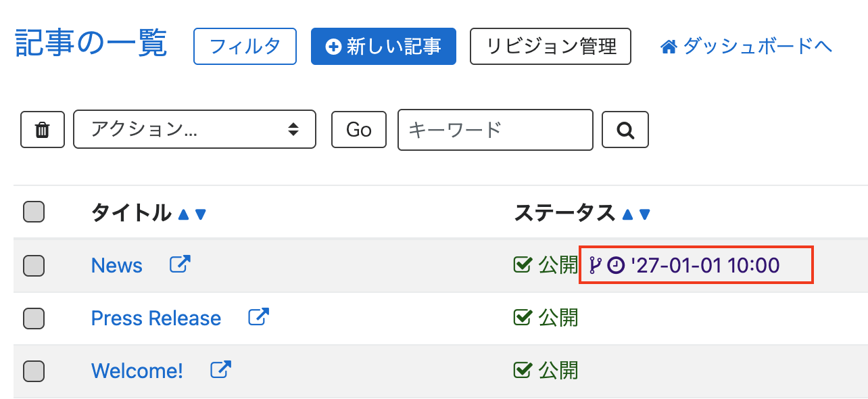Viewport: 868px width, 399px height.
Task: Sort Title column ascending arrow
Action: pyautogui.click(x=183, y=214)
